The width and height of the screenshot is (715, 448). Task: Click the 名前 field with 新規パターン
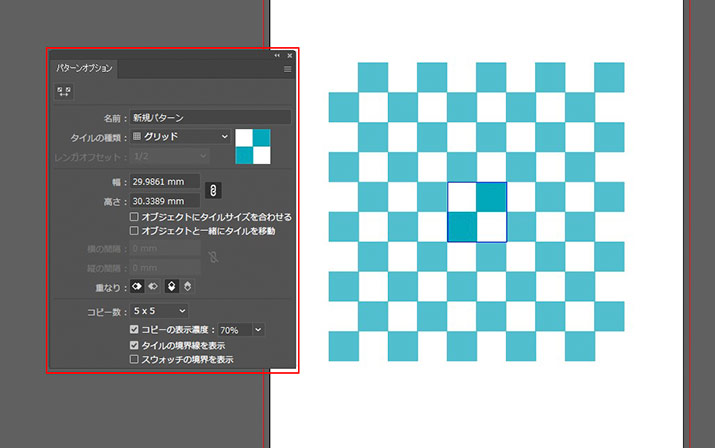[x=210, y=117]
